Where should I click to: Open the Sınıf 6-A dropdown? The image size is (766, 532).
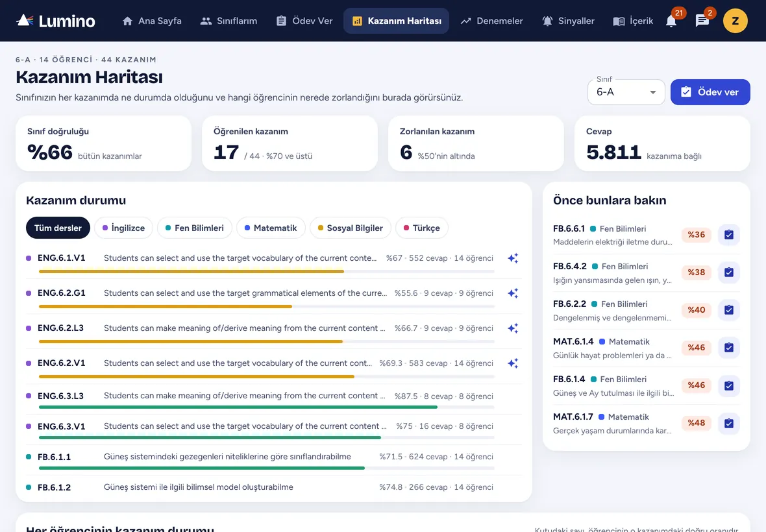(626, 91)
